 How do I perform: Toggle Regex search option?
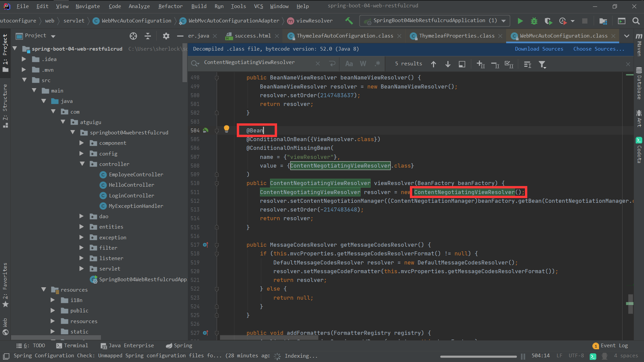pos(377,64)
